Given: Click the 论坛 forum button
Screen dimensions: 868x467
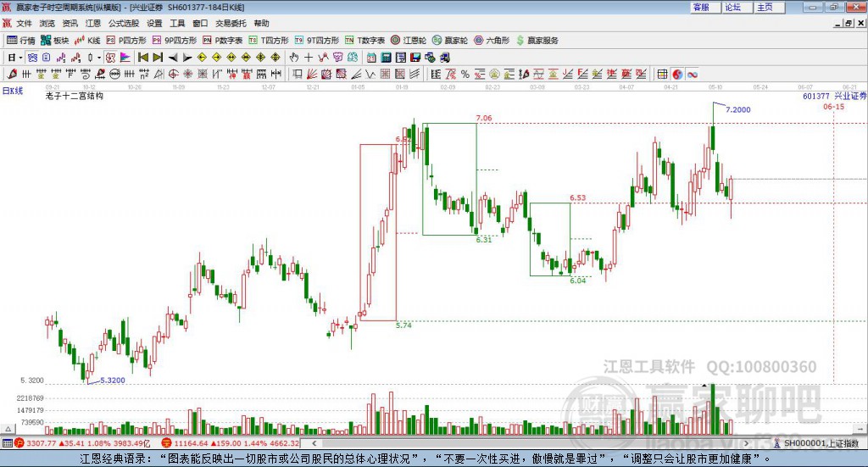Looking at the screenshot, I should pos(737,7).
